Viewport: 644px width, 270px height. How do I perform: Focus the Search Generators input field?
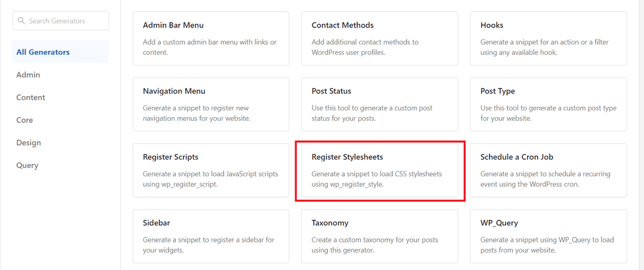(x=61, y=20)
